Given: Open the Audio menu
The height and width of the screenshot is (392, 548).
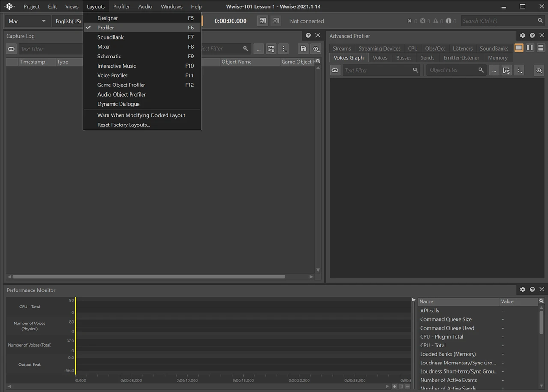Looking at the screenshot, I should (x=145, y=6).
